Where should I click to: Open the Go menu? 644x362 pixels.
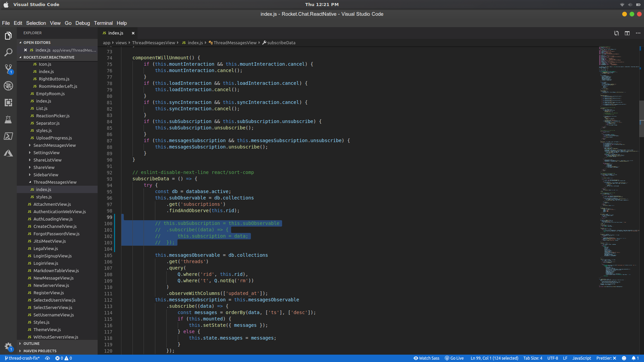pyautogui.click(x=68, y=23)
